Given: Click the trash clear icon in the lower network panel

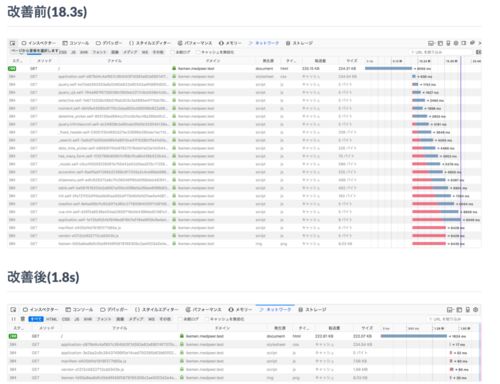Looking at the screenshot, I should (23, 319).
